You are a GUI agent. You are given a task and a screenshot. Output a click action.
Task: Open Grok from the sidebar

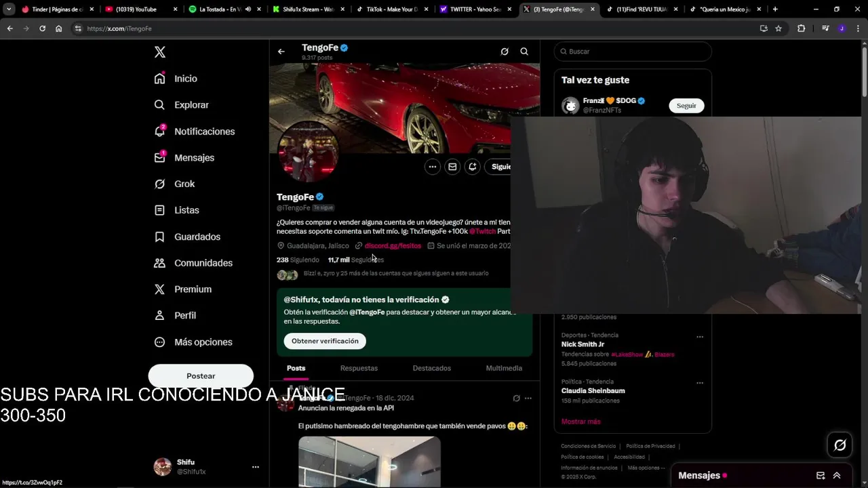click(175, 184)
